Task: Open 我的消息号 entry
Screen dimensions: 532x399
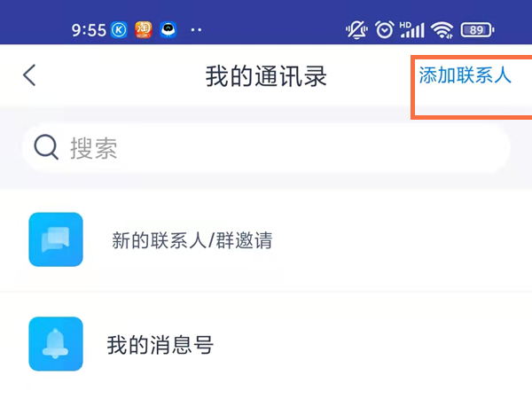Action: click(160, 344)
